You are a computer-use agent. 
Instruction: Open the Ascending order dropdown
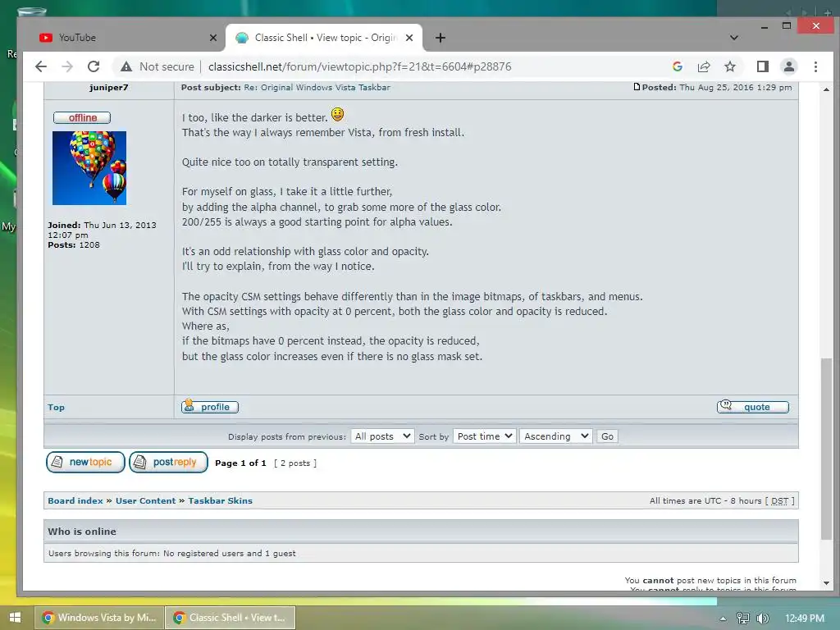coord(555,436)
